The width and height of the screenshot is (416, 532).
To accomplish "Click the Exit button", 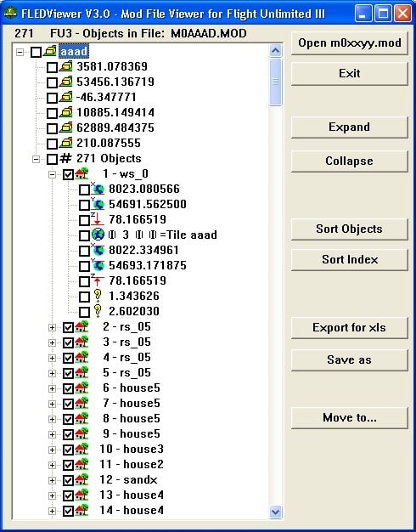I will pyautogui.click(x=350, y=74).
